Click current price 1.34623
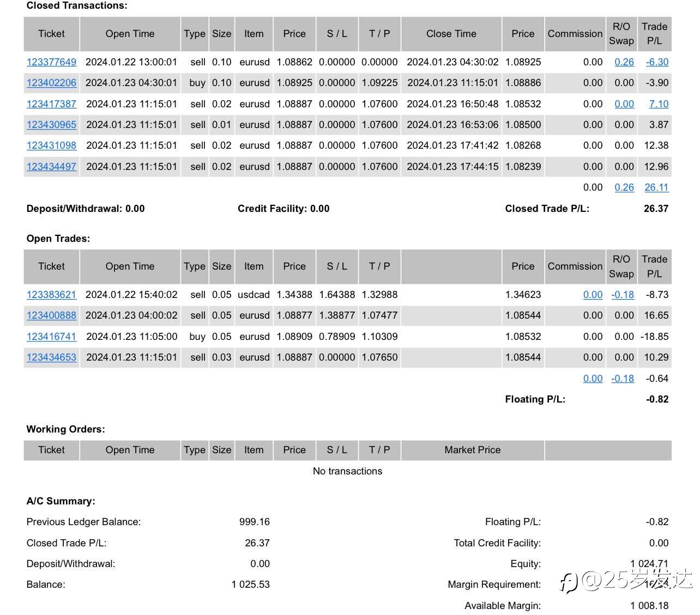 click(523, 295)
